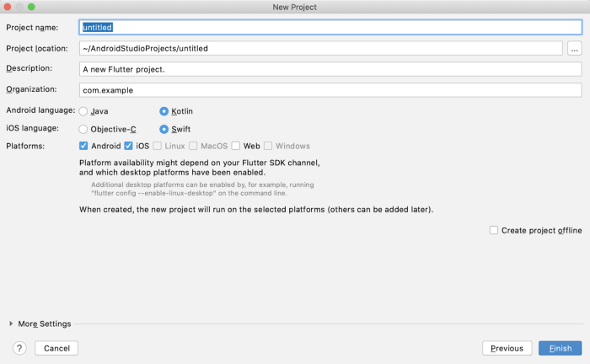
Task: Click the MacOS platform checkbox
Action: pyautogui.click(x=193, y=146)
